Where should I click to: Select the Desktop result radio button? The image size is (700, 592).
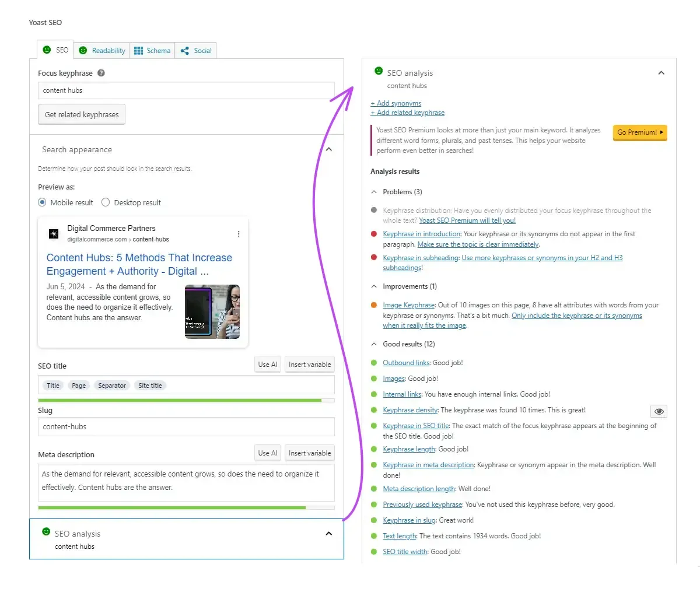(106, 202)
